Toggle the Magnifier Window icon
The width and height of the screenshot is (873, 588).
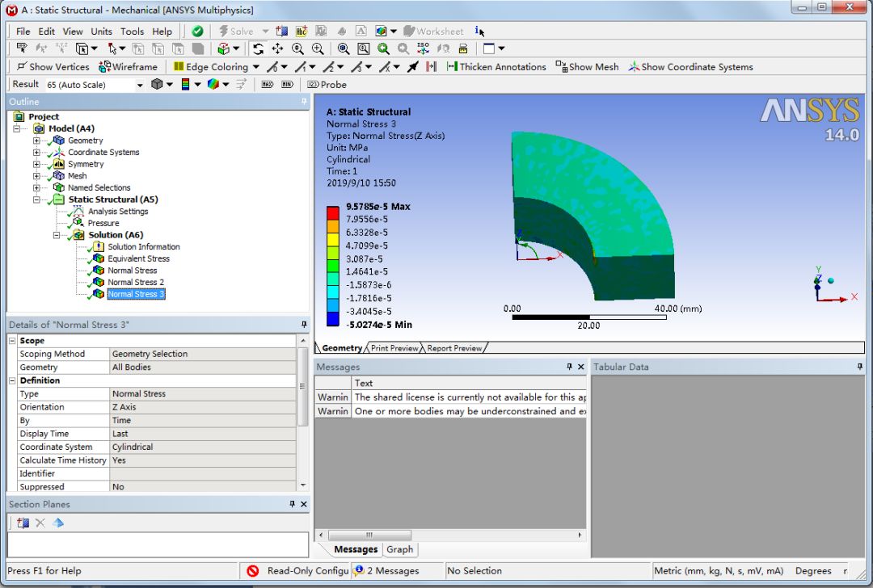pos(364,49)
